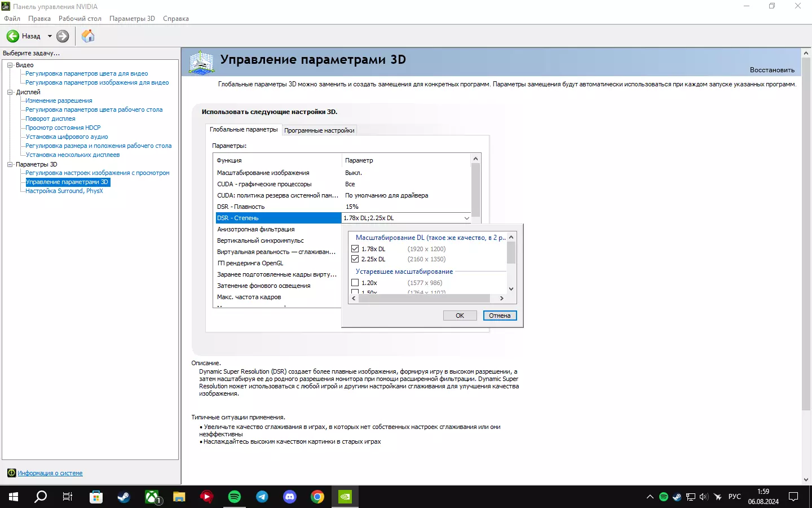Click the Forward arrow toolbar icon
Screen dimensions: 812x508
point(63,36)
